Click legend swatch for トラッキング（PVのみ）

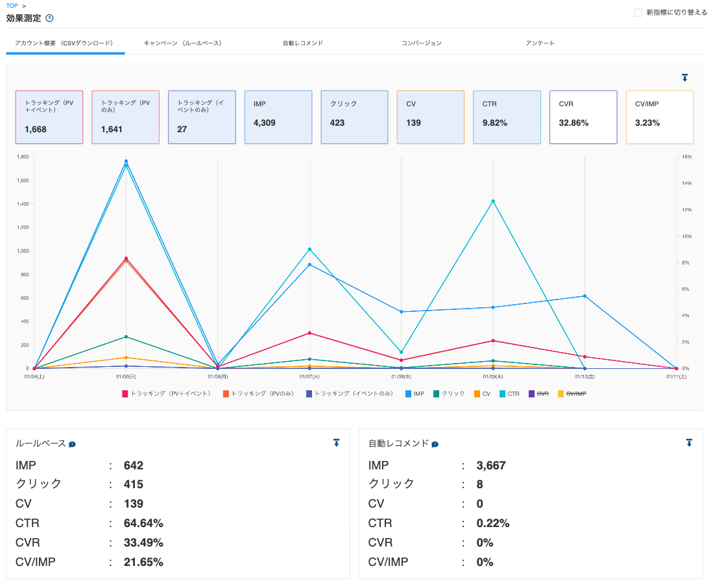pyautogui.click(x=226, y=394)
